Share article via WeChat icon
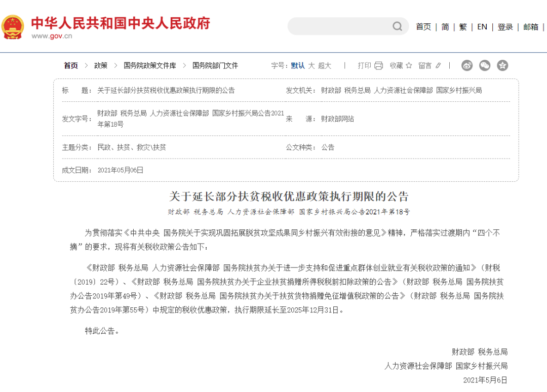The width and height of the screenshot is (547, 392). click(x=485, y=65)
